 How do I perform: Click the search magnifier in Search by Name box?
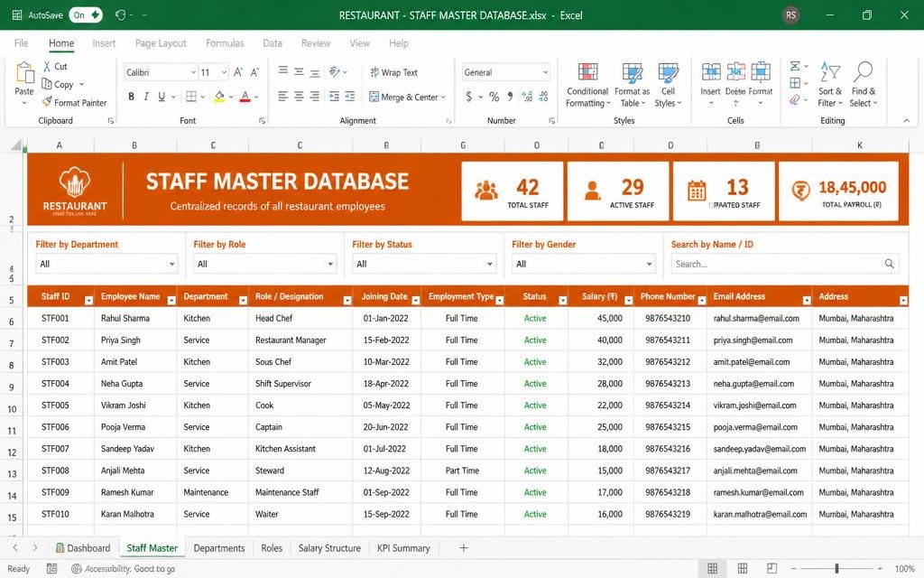coord(889,264)
